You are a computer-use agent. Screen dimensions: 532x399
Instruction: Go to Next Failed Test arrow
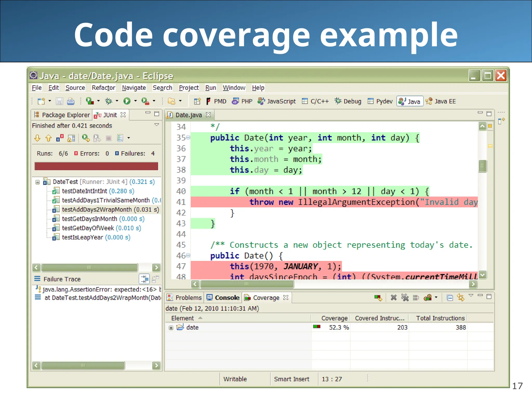(37, 138)
